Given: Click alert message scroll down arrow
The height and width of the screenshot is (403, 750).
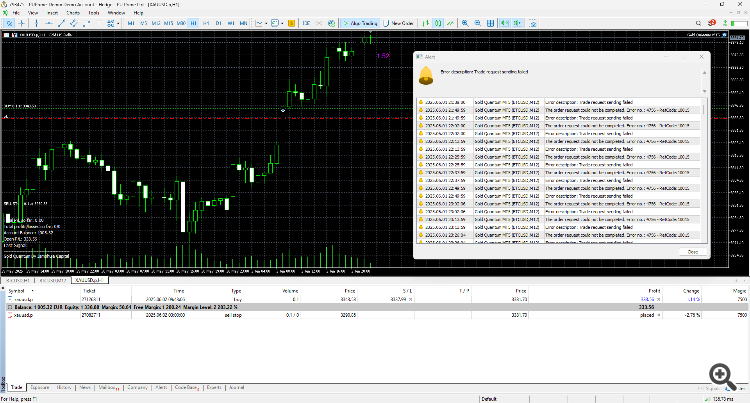Looking at the screenshot, I should pos(704,91).
